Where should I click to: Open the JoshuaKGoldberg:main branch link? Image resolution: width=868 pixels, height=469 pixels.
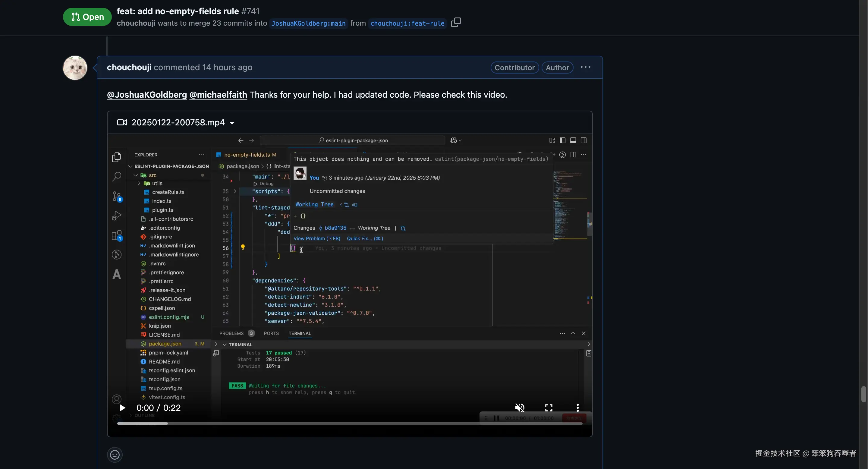tap(308, 23)
